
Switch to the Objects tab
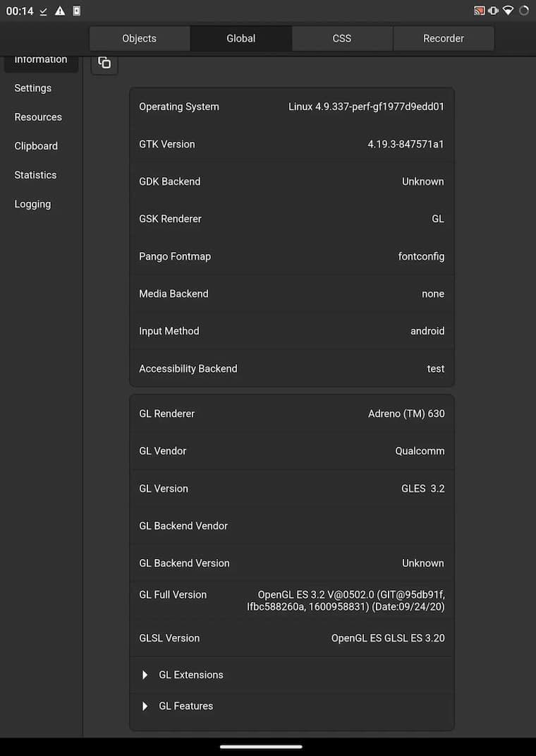(140, 39)
